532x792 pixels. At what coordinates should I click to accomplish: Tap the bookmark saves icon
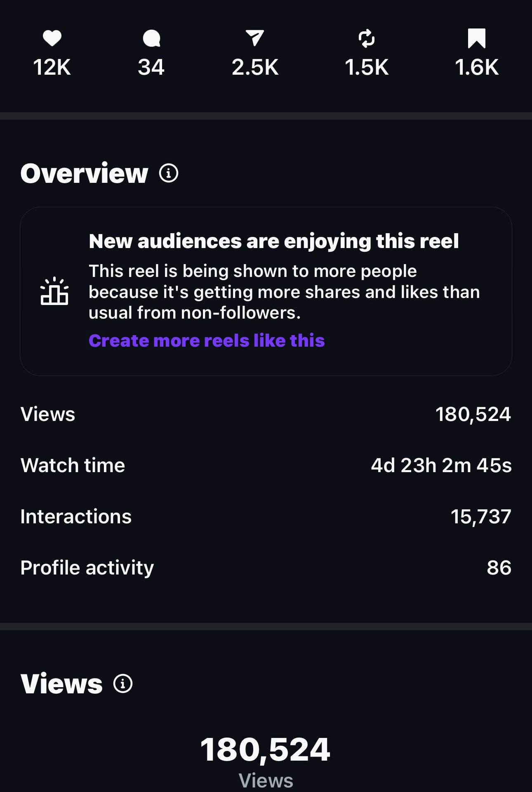point(477,38)
